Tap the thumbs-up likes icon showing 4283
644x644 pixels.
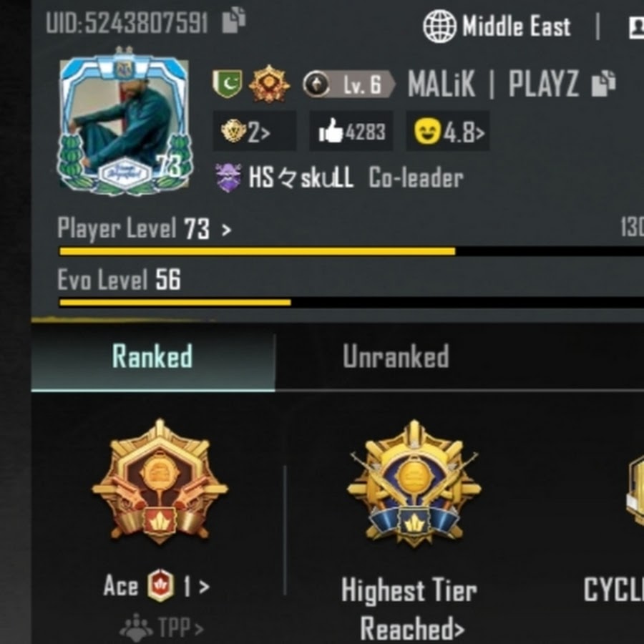[x=331, y=131]
